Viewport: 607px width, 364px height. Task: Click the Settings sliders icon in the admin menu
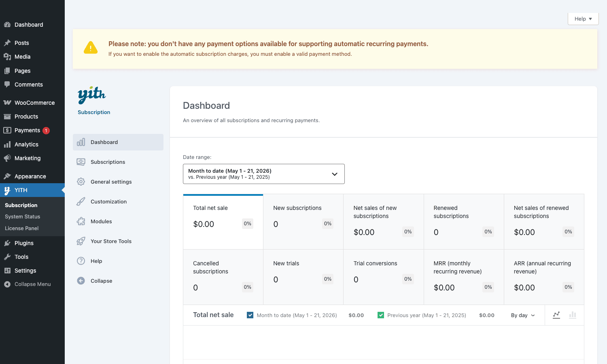(7, 271)
